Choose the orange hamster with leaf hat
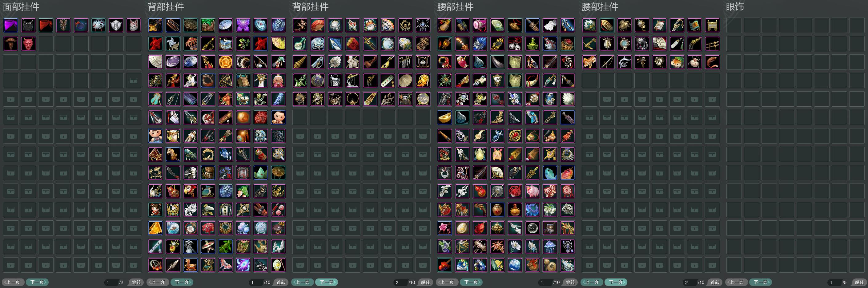The image size is (868, 288). 677,62
